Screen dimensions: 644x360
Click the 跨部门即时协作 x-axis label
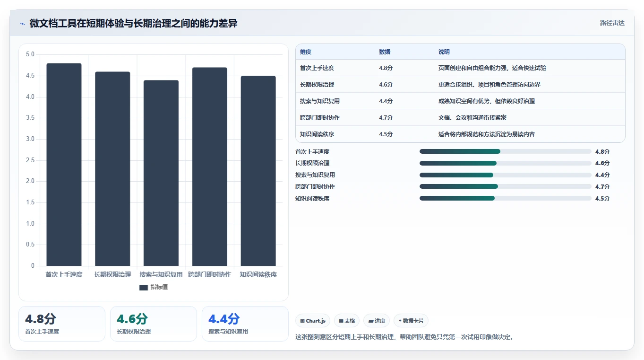[210, 274]
